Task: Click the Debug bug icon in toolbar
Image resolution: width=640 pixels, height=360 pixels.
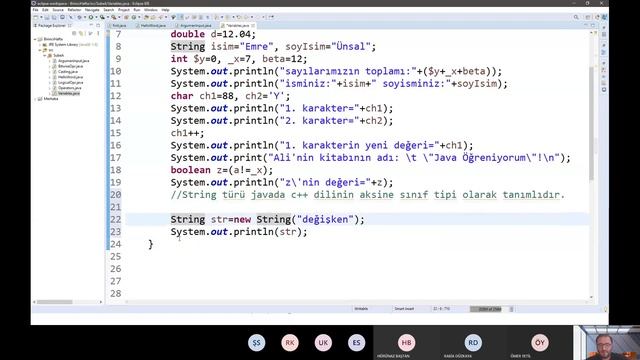Action: click(80, 17)
